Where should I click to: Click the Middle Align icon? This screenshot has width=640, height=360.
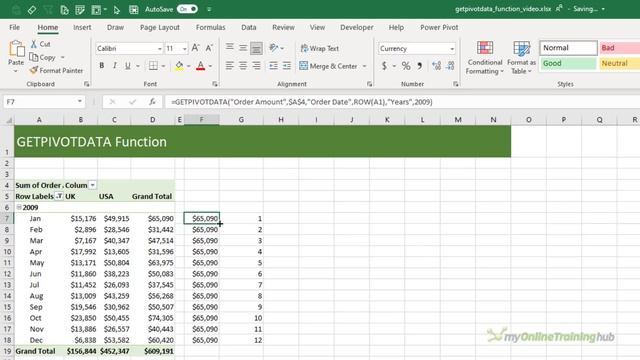(x=243, y=48)
